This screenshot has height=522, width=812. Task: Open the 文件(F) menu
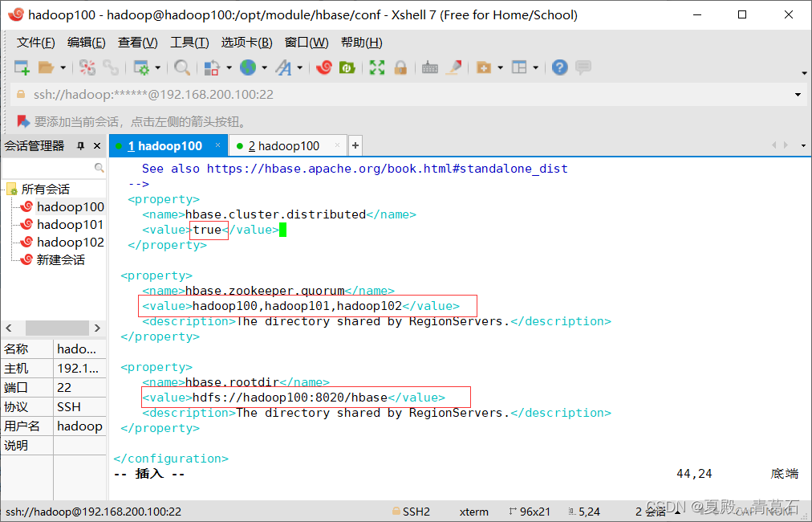click(36, 43)
